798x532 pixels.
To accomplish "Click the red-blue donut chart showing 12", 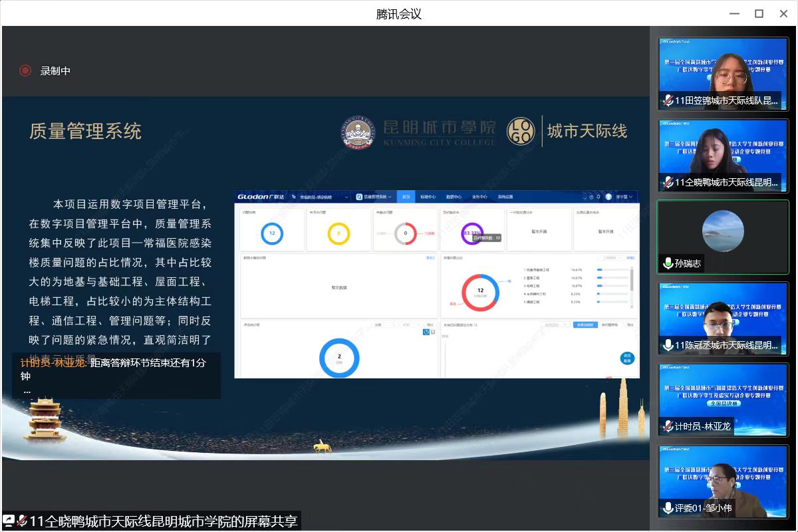I will (480, 292).
